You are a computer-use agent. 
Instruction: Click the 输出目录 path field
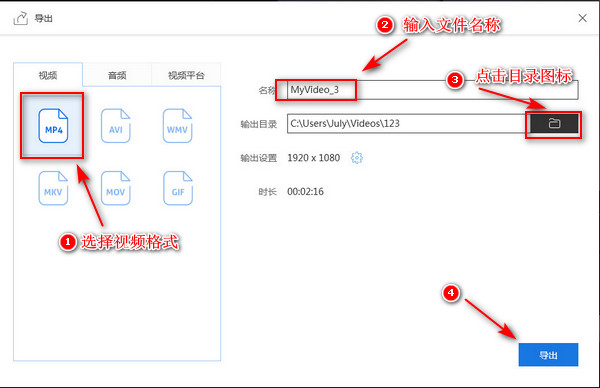408,124
